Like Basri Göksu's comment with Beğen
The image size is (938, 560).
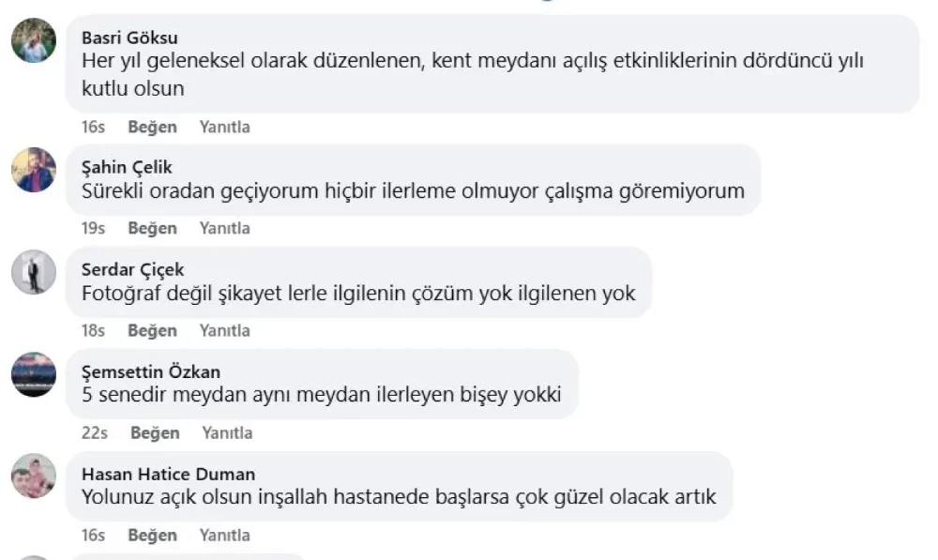pyautogui.click(x=153, y=128)
